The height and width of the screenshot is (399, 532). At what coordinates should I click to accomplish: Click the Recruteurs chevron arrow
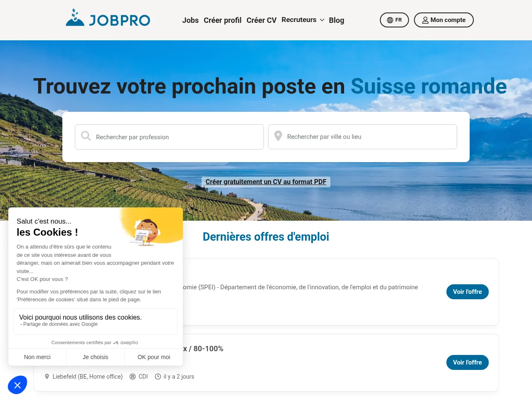pyautogui.click(x=322, y=20)
